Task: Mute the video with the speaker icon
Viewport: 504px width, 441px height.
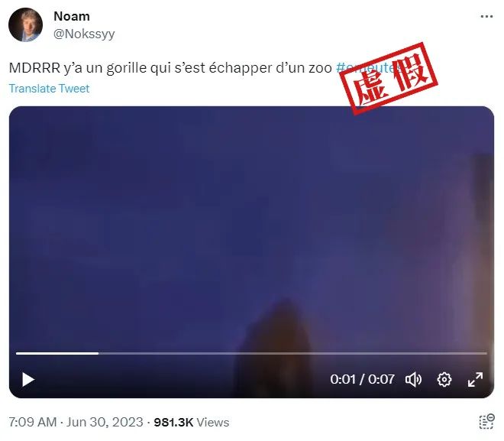Action: pyautogui.click(x=414, y=380)
